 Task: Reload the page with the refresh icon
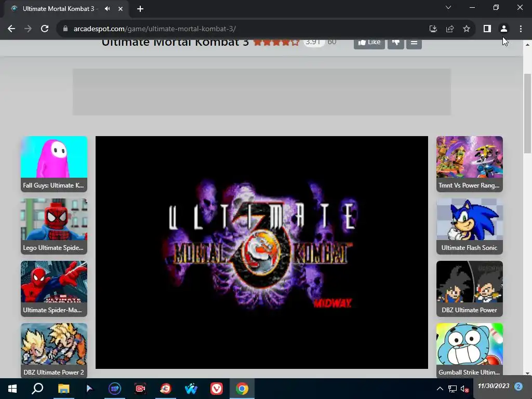[x=45, y=29]
